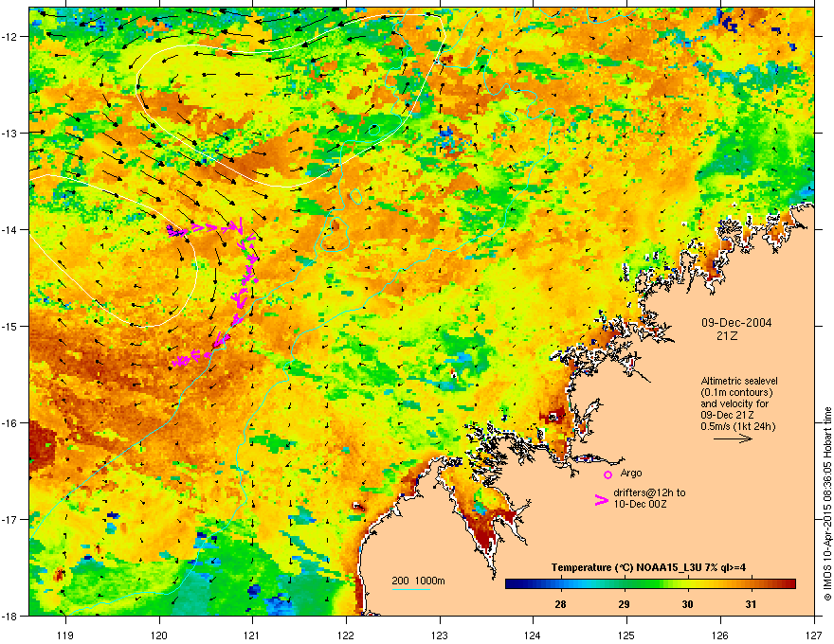Click the 'and velocity for' legend line

coord(734,403)
